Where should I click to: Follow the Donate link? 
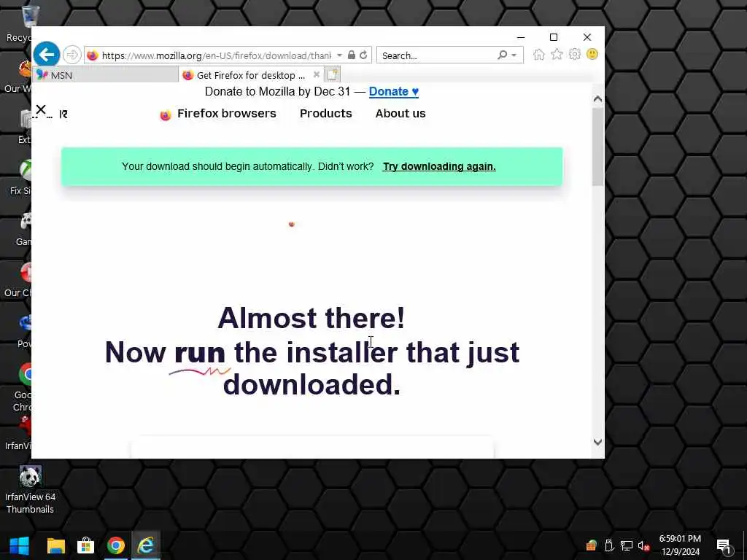(x=393, y=91)
